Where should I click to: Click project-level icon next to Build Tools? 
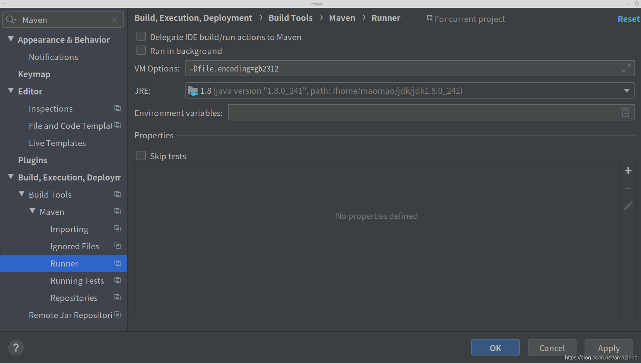point(118,194)
